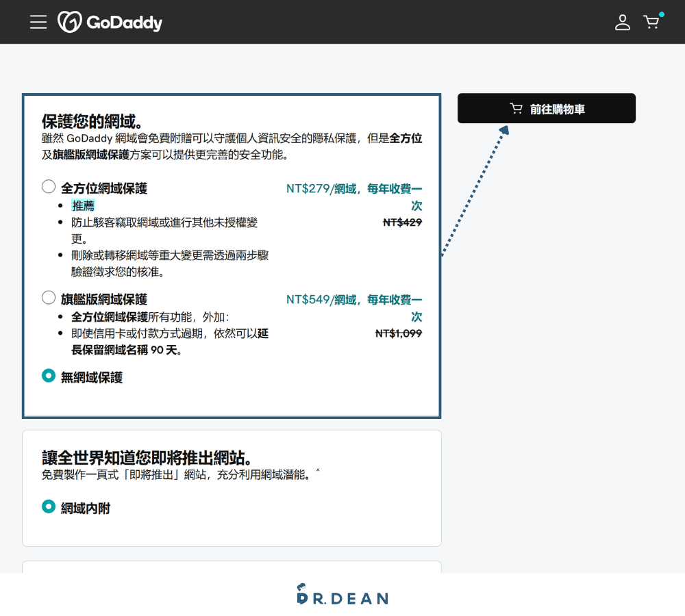
Task: Click the cart icon inside 前往購物車 button
Action: tap(516, 107)
